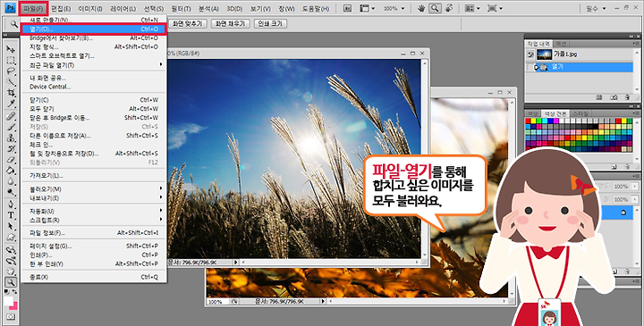Open History panel options menu
The image size is (644, 326).
(636, 44)
